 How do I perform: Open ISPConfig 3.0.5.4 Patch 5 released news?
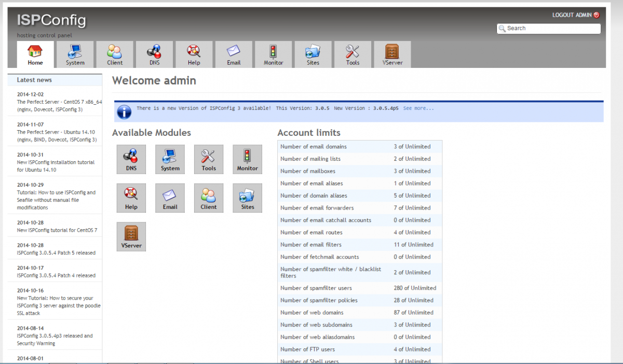click(56, 253)
